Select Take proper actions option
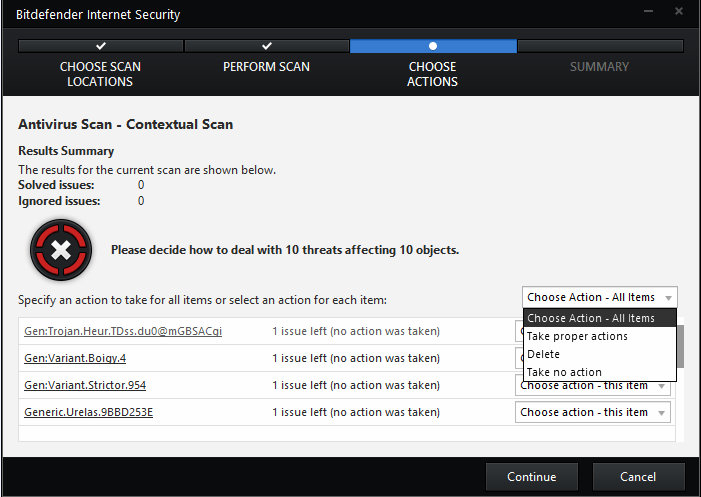Viewport: 701px width, 497px height. pos(600,336)
